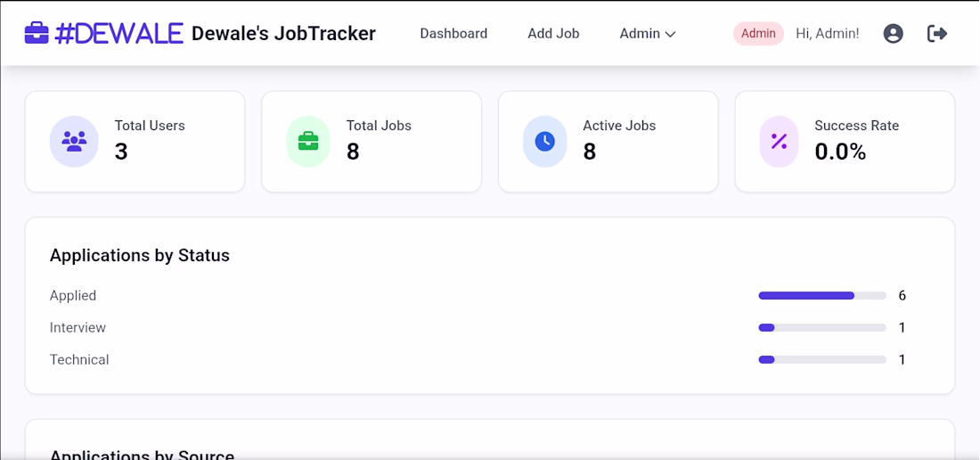Click the Technical status progress bar

(822, 359)
